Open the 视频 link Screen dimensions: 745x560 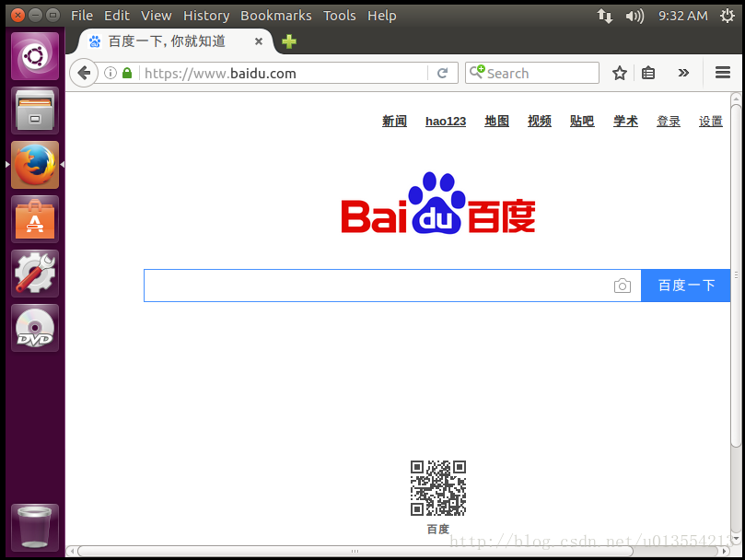pyautogui.click(x=540, y=122)
